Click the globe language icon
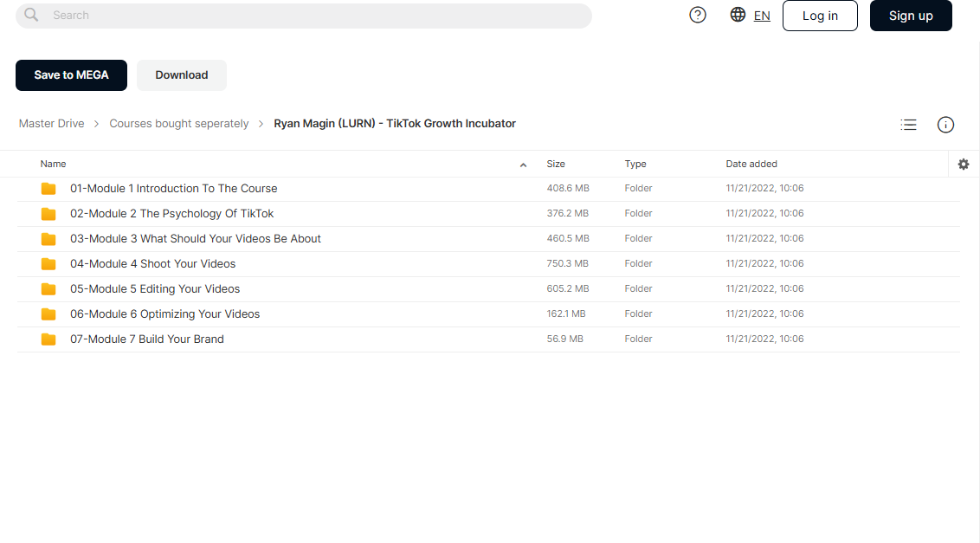The height and width of the screenshot is (543, 980). pos(738,15)
